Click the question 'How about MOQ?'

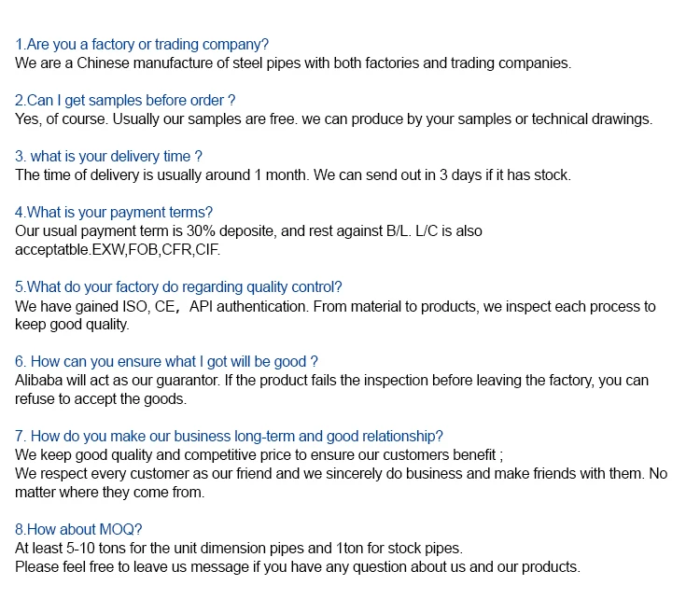click(78, 530)
